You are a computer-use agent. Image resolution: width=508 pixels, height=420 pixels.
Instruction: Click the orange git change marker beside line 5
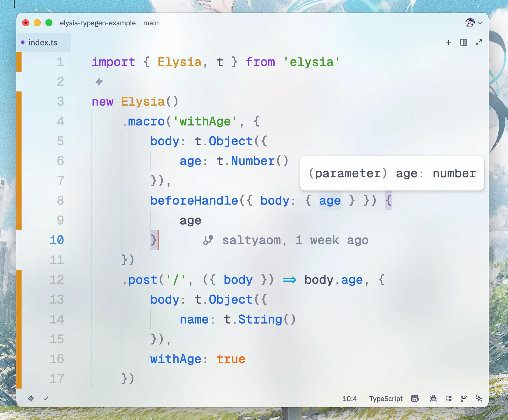19,141
